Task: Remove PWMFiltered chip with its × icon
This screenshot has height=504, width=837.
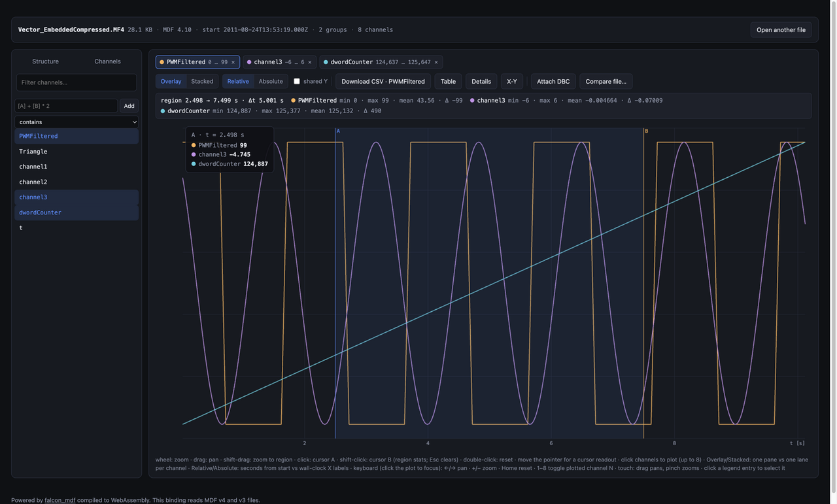Action: tap(233, 62)
